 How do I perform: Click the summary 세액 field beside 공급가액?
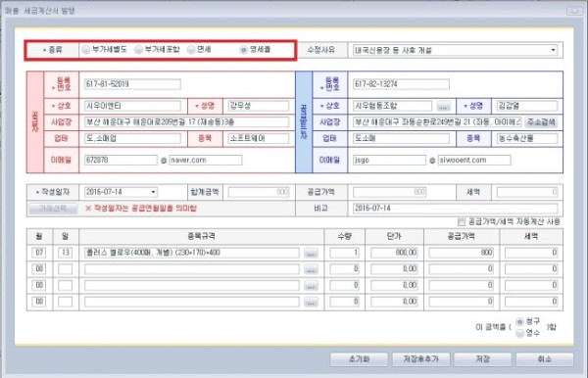tap(527, 192)
